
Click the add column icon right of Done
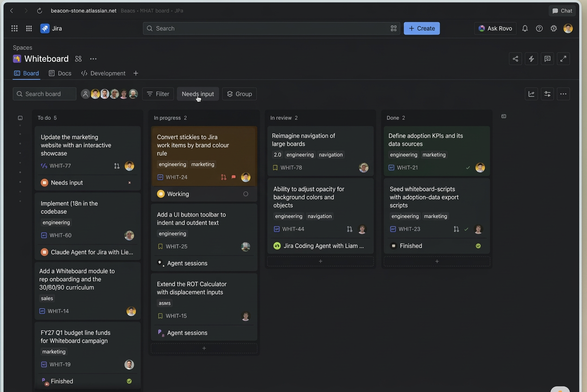coord(504,116)
